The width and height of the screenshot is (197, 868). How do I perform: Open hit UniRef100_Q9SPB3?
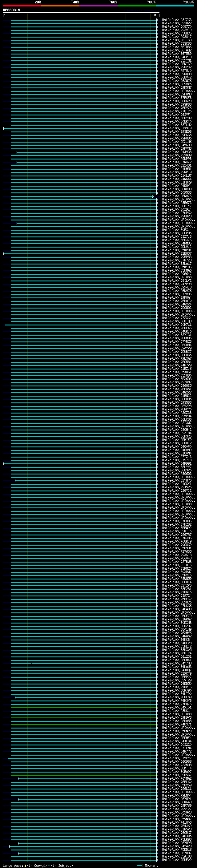pyautogui.click(x=177, y=104)
